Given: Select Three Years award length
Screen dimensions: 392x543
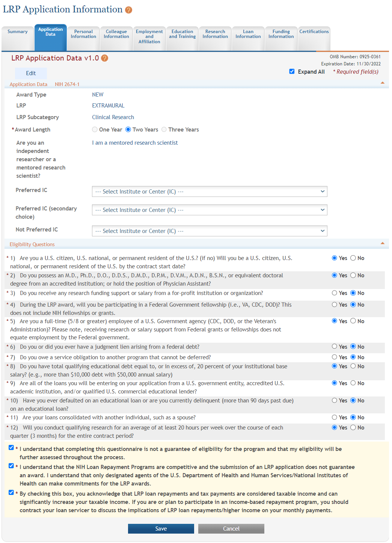Looking at the screenshot, I should pos(164,129).
